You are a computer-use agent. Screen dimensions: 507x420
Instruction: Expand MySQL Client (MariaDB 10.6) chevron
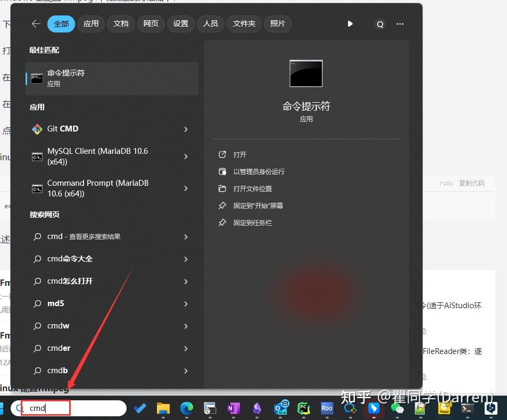point(186,157)
